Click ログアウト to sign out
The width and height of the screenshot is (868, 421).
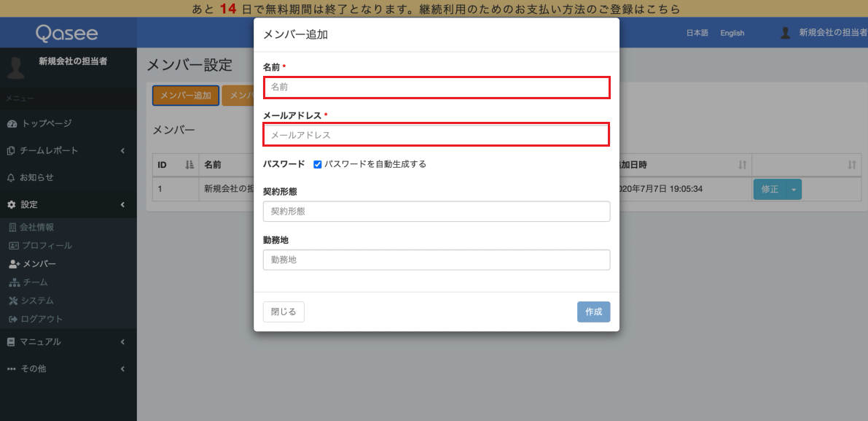click(x=42, y=319)
